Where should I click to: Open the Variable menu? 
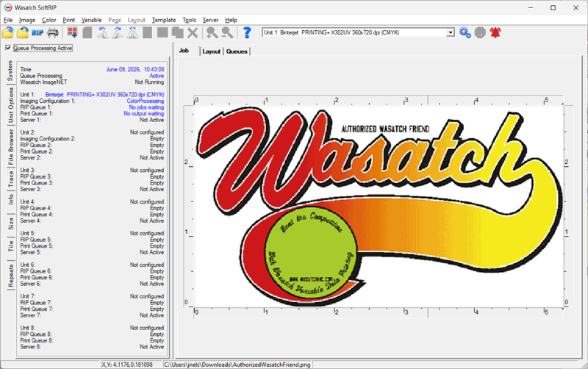coord(91,20)
